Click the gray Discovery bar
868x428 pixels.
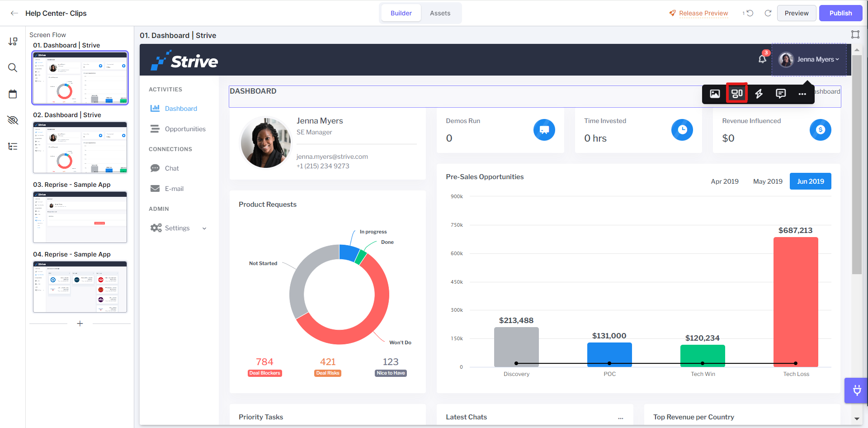pyautogui.click(x=516, y=347)
